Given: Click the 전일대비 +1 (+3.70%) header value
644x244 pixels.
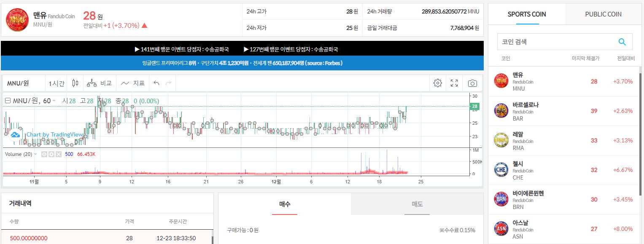Looking at the screenshot, I should click(x=116, y=25).
